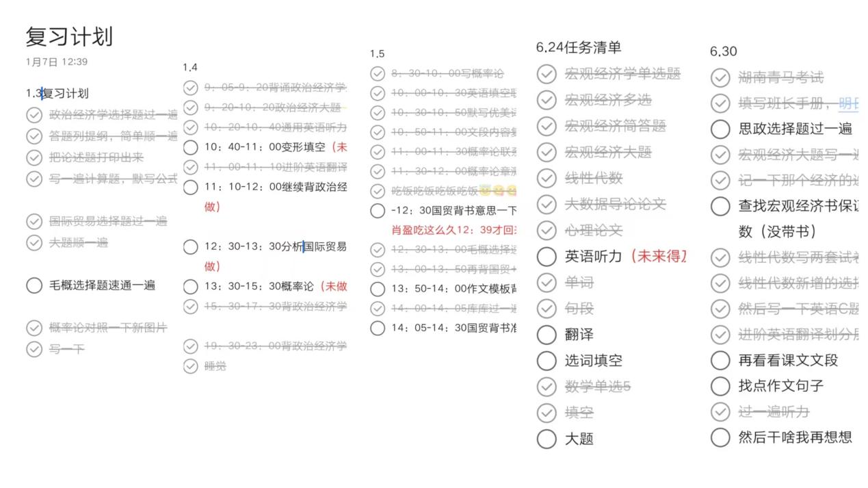Check off the 选词填空 item
This screenshot has width=868, height=488.
[x=547, y=361]
